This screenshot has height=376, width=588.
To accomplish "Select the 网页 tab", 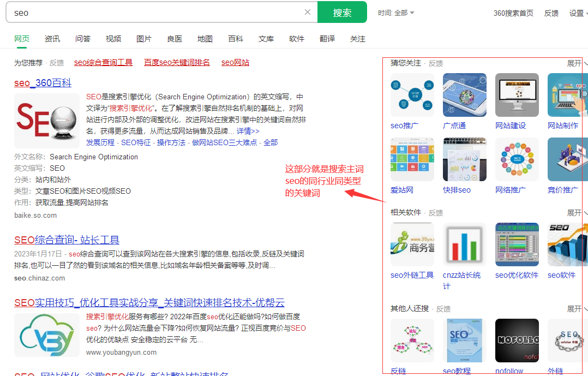I will pyautogui.click(x=22, y=39).
